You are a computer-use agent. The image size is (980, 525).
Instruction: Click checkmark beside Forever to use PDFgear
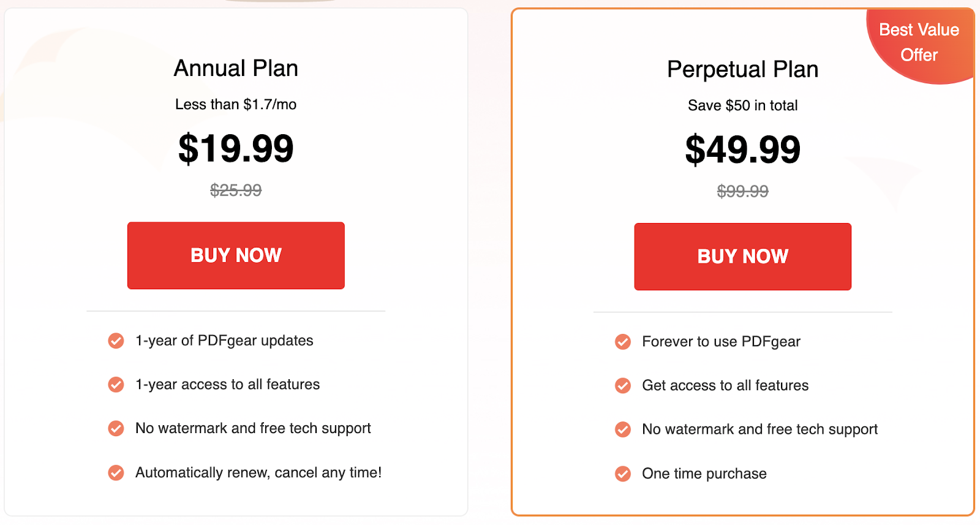(x=623, y=342)
